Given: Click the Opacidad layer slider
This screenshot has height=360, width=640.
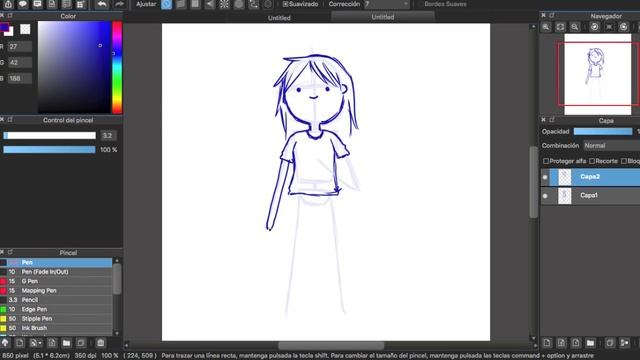Looking at the screenshot, I should 603,131.
